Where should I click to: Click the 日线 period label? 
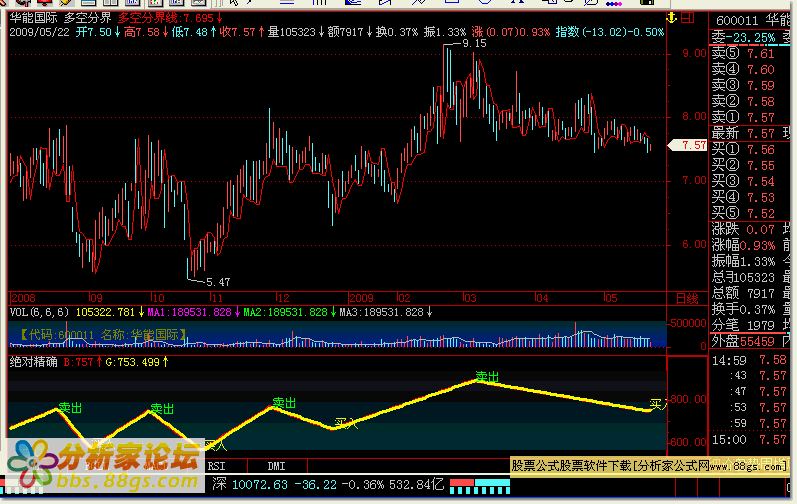pos(687,298)
